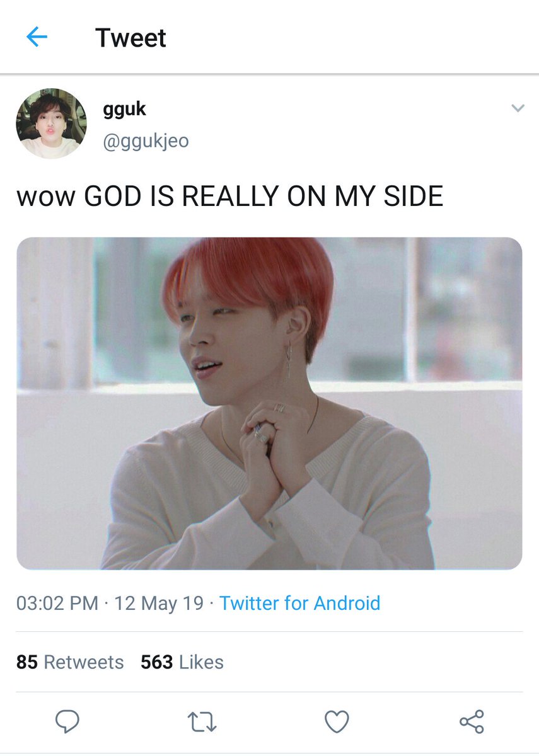Click the 12 May 19 date
This screenshot has height=756, width=539.
[x=159, y=603]
